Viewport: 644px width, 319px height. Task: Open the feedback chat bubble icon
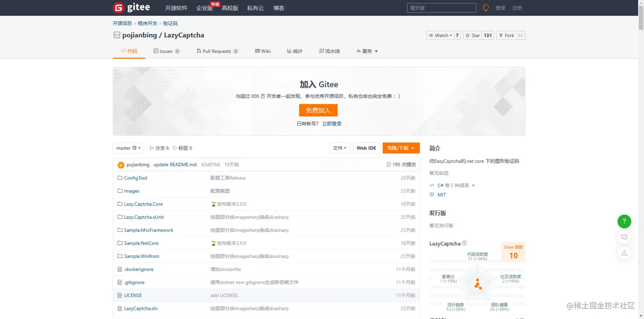624,237
